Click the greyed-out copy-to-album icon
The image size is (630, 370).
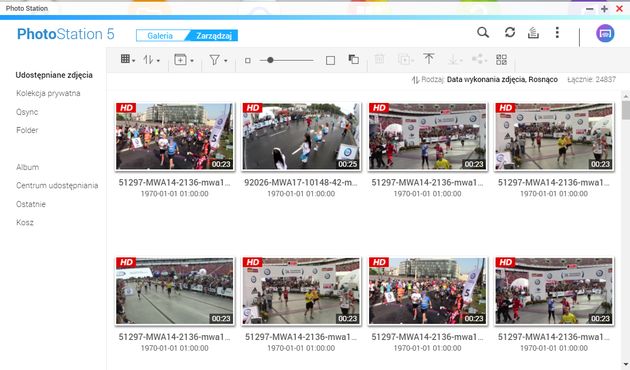point(404,60)
